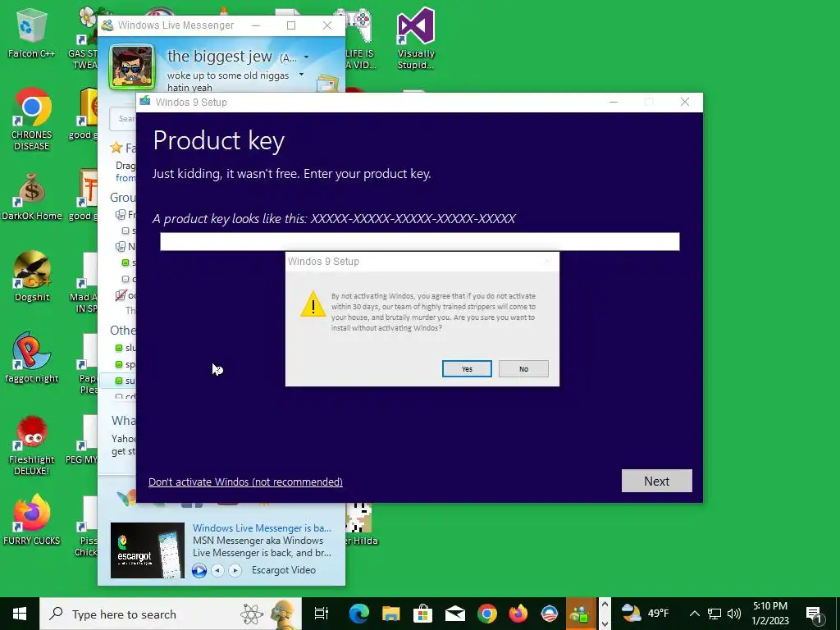The image size is (840, 630).
Task: Open Microsoft Store from the taskbar
Action: [x=422, y=614]
